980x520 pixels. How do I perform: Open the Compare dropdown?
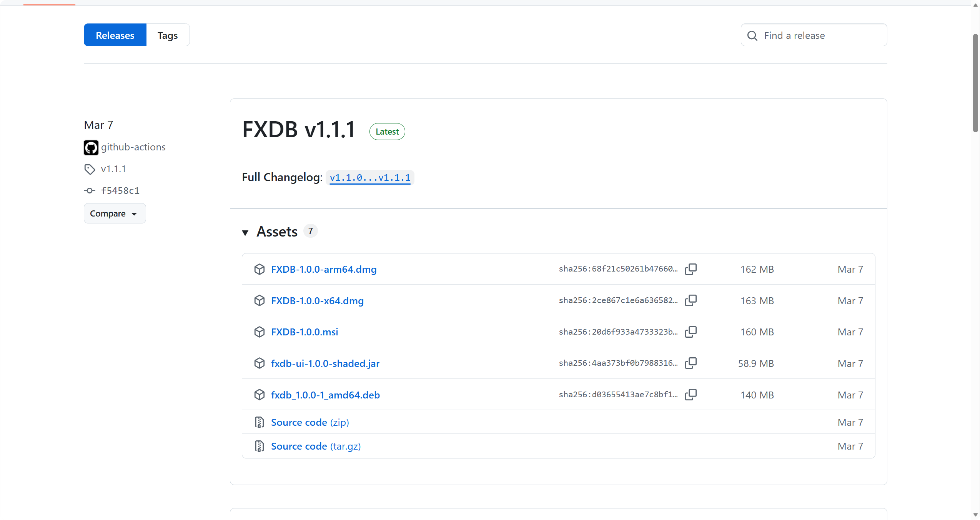115,213
